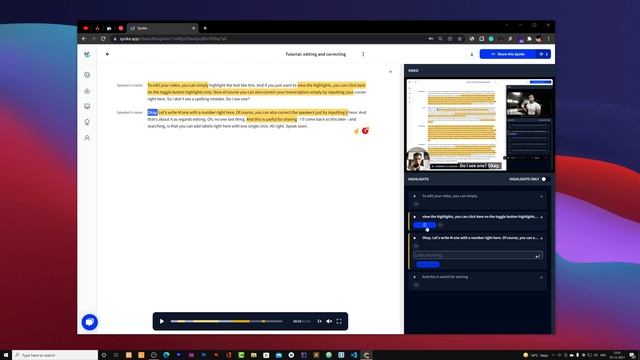The image size is (640, 360).
Task: Open the notification center in the taskbar
Action: 632,355
